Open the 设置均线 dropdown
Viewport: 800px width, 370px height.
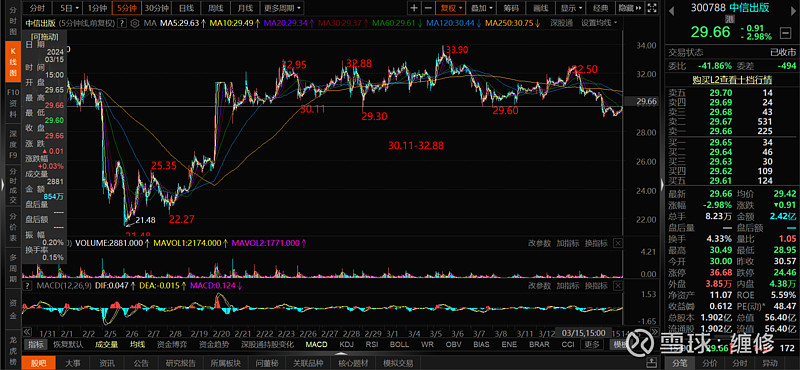[x=599, y=23]
